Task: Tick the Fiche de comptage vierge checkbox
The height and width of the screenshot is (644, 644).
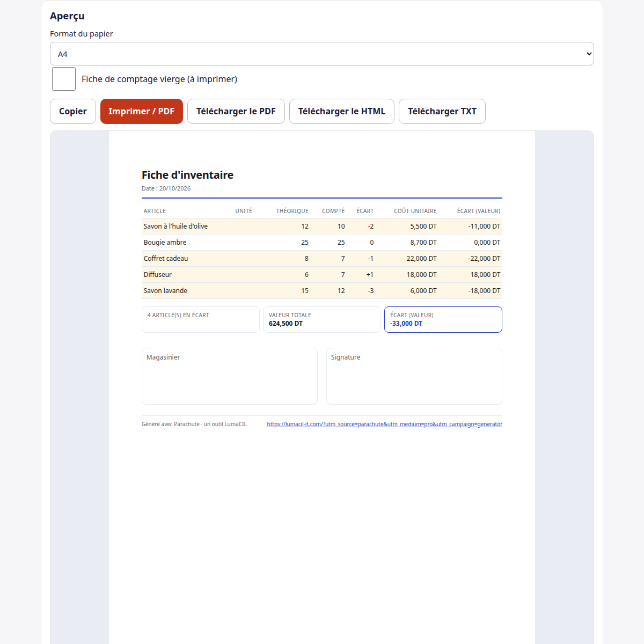Action: tap(64, 79)
